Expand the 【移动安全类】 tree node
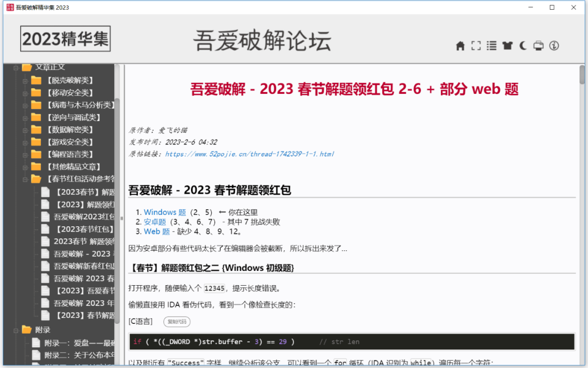 click(25, 93)
